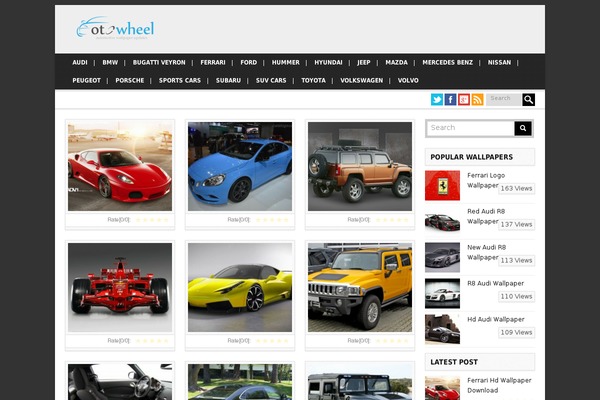Open the RSS feed icon
The width and height of the screenshot is (600, 400).
(x=478, y=100)
